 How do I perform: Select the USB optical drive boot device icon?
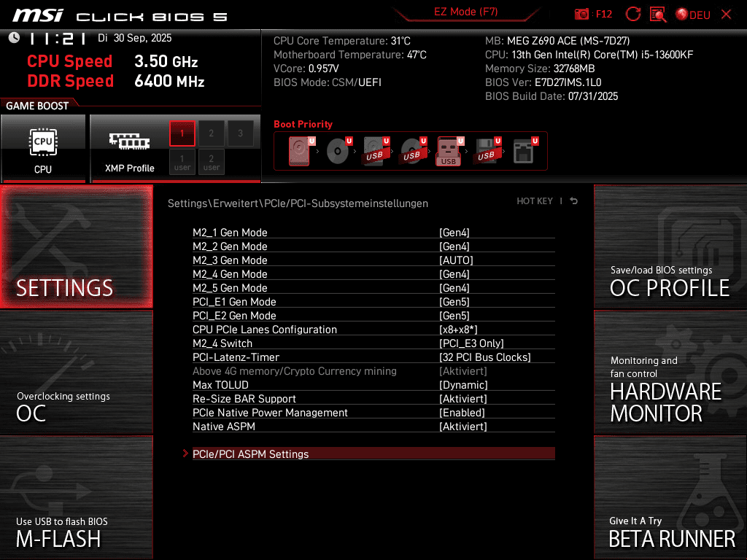coord(413,151)
